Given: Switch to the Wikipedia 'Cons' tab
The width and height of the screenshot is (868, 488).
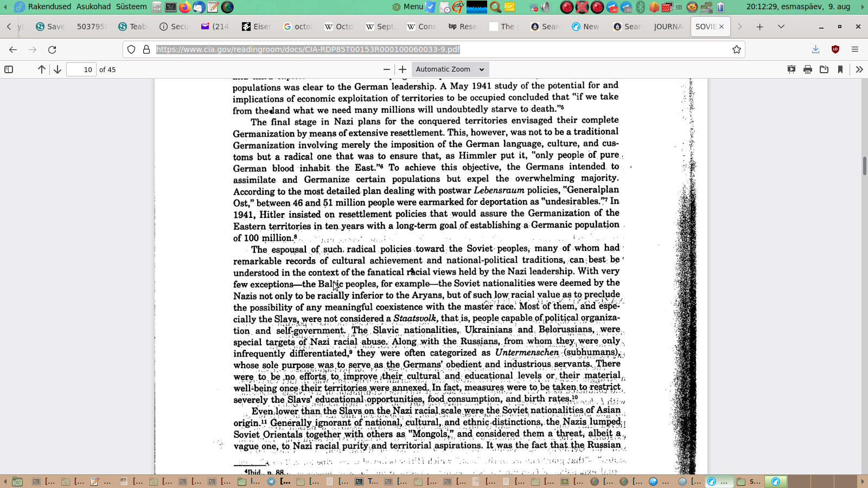Looking at the screenshot, I should [x=422, y=27].
